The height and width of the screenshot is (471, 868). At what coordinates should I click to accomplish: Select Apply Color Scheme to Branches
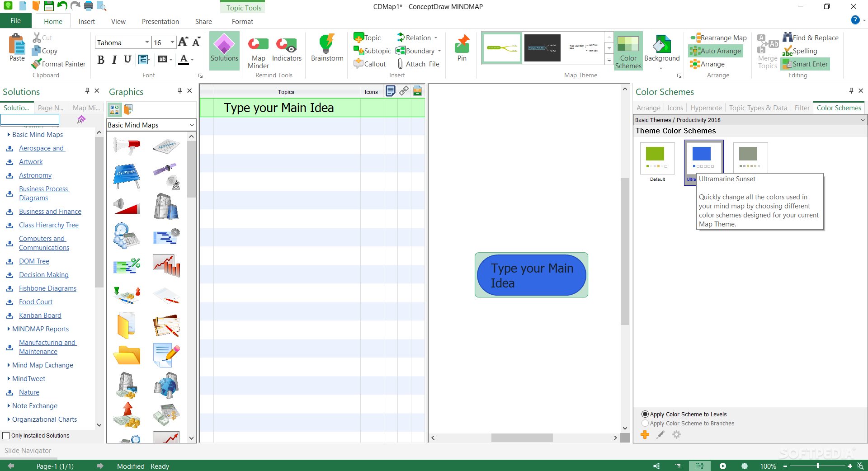(x=645, y=424)
